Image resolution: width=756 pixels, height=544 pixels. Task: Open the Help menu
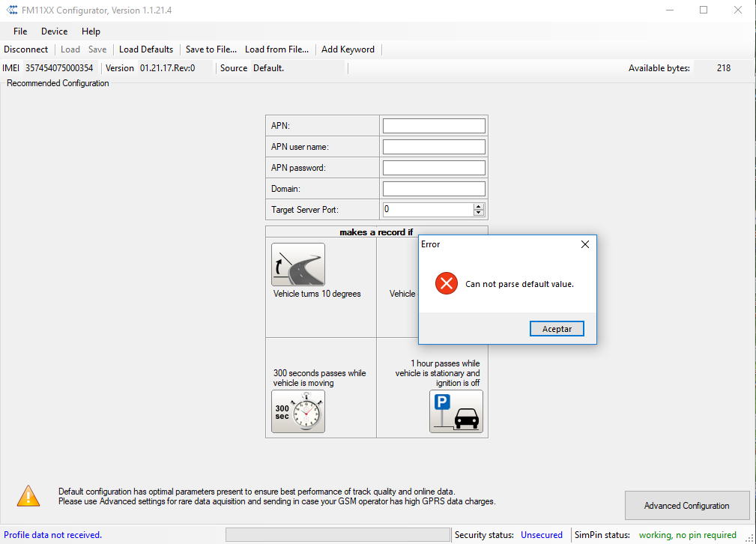(91, 31)
